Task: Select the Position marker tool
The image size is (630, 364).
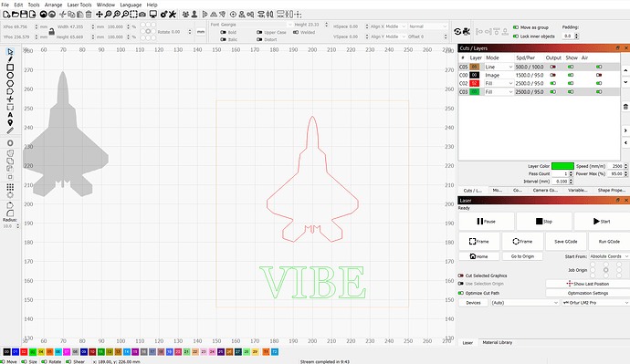Action: click(x=10, y=123)
